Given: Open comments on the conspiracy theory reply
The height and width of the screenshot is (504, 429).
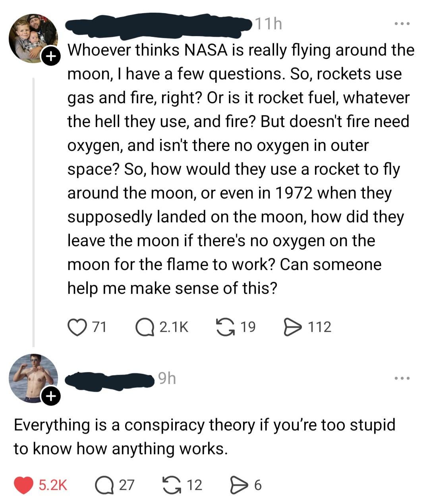Looking at the screenshot, I should 103,485.
